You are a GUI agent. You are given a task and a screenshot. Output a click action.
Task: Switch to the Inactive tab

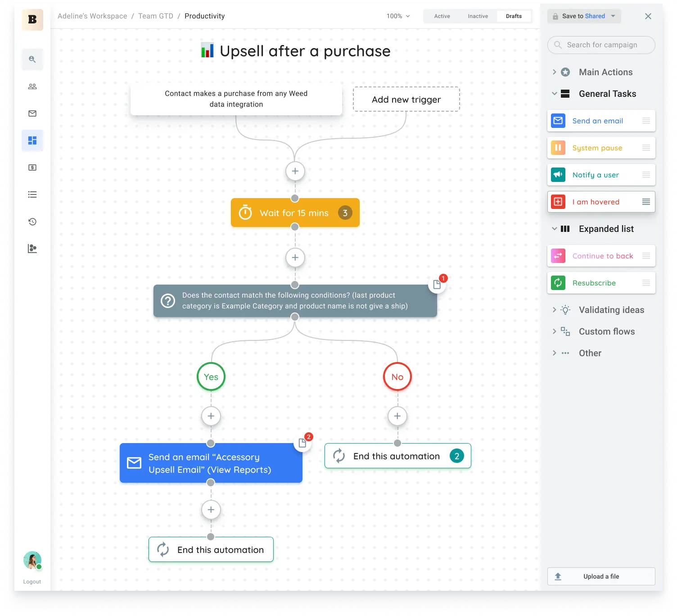tap(478, 16)
